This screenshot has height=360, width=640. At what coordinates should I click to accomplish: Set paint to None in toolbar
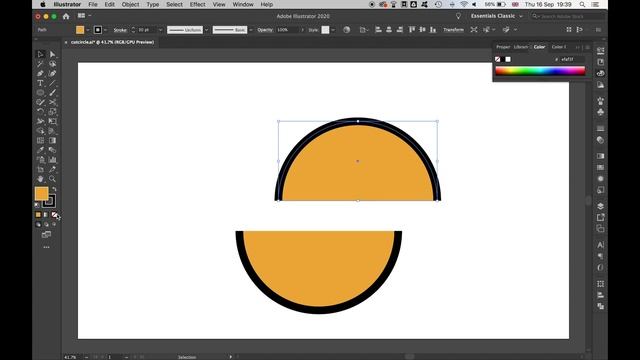pos(54,215)
